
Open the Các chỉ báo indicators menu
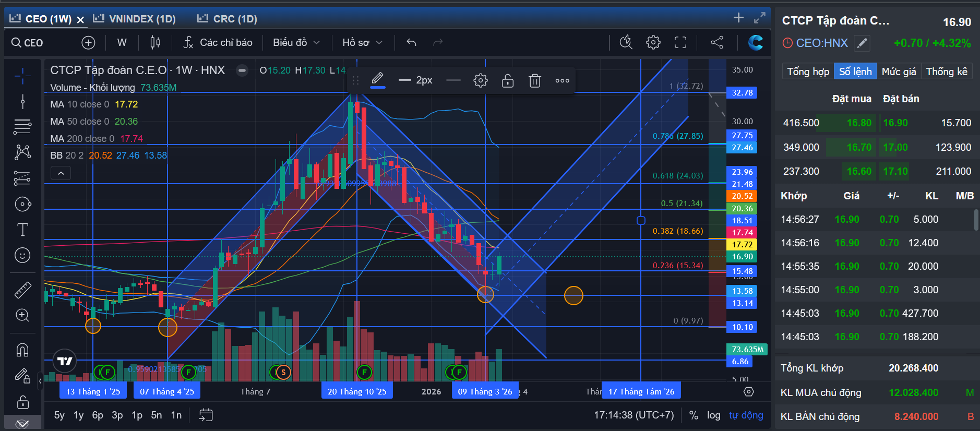(218, 43)
